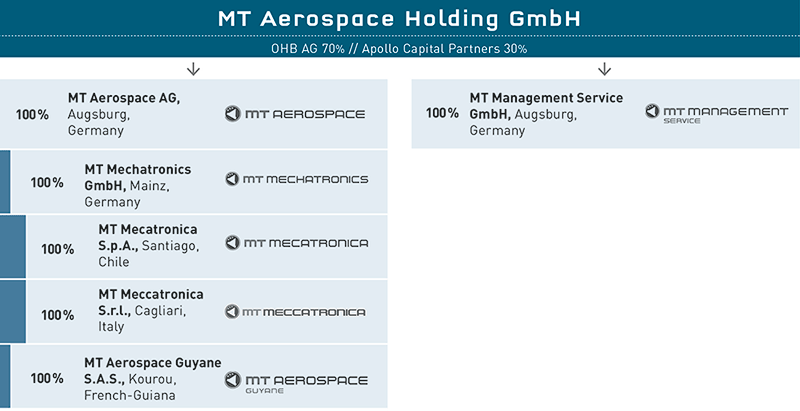
Task: Click the MT Management Service logo
Action: click(x=716, y=113)
